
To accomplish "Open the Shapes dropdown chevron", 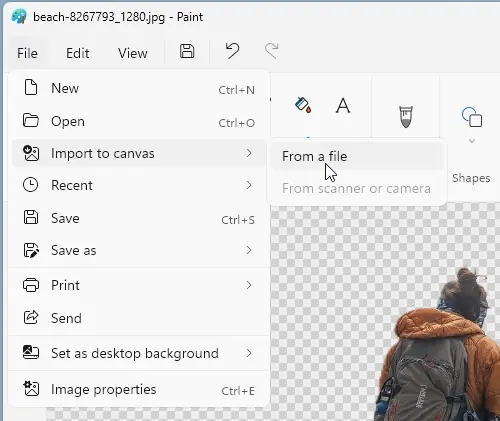I will pyautogui.click(x=472, y=141).
